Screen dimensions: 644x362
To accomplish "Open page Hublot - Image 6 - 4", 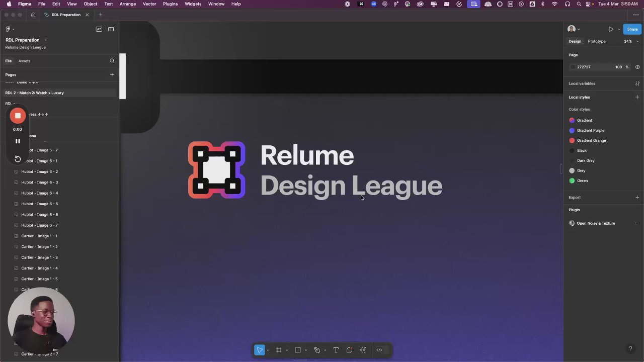I will click(39, 193).
